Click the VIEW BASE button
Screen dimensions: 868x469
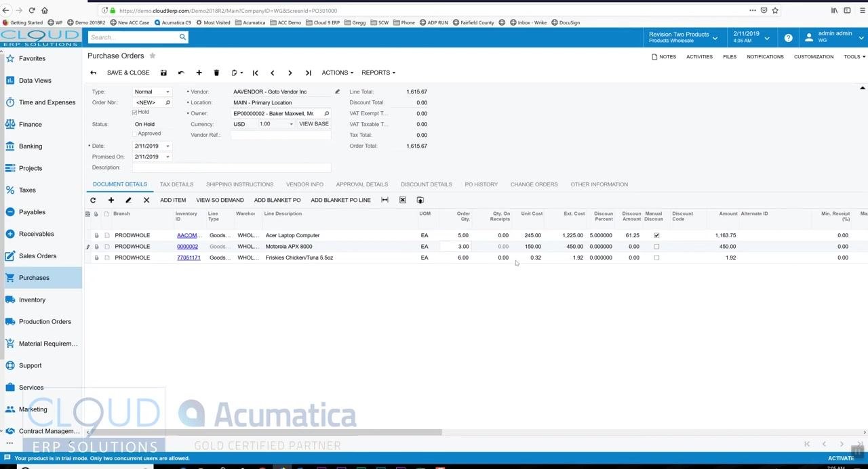314,124
